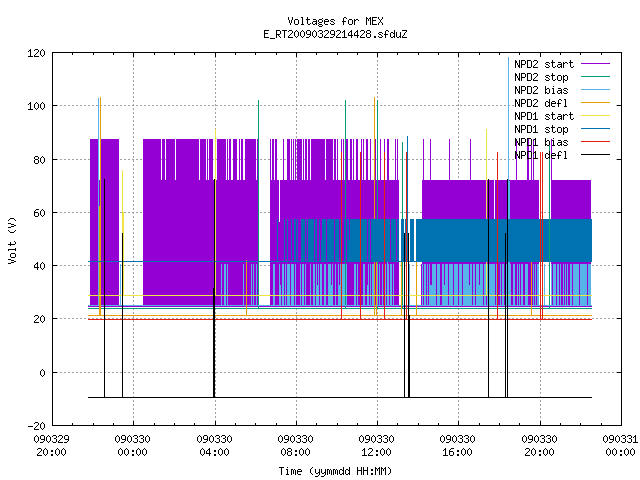Click the x-axis tick '090330 00:00'
Screen dimensions: 640x480
pyautogui.click(x=133, y=446)
